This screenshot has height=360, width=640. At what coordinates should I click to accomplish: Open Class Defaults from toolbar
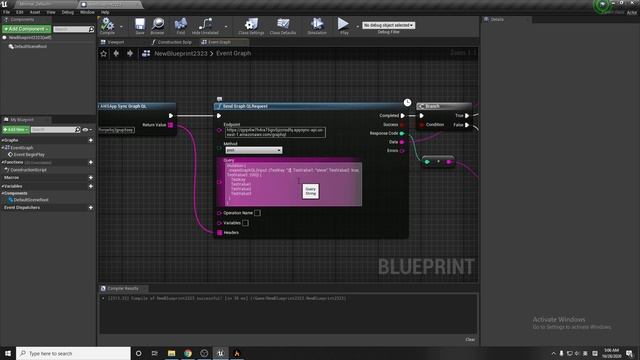coord(283,24)
